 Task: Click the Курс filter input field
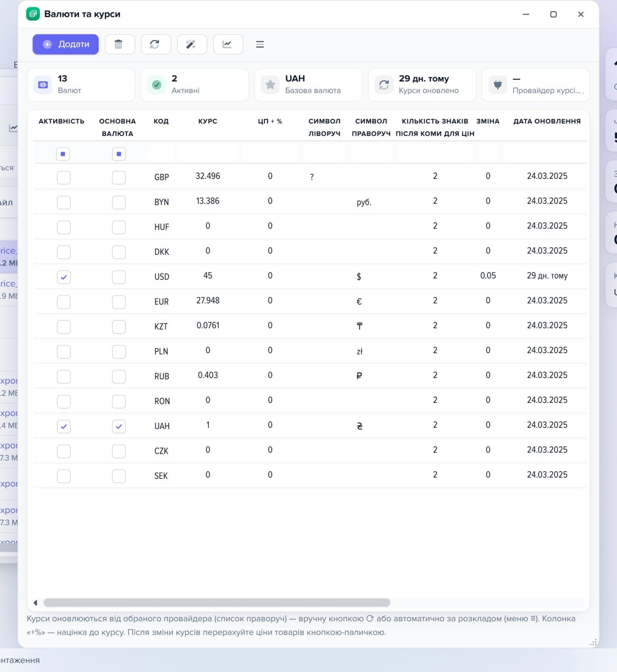click(x=208, y=153)
